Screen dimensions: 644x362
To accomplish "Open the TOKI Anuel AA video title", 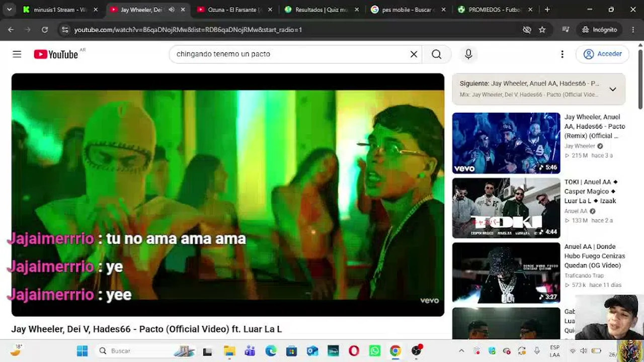I will [591, 191].
